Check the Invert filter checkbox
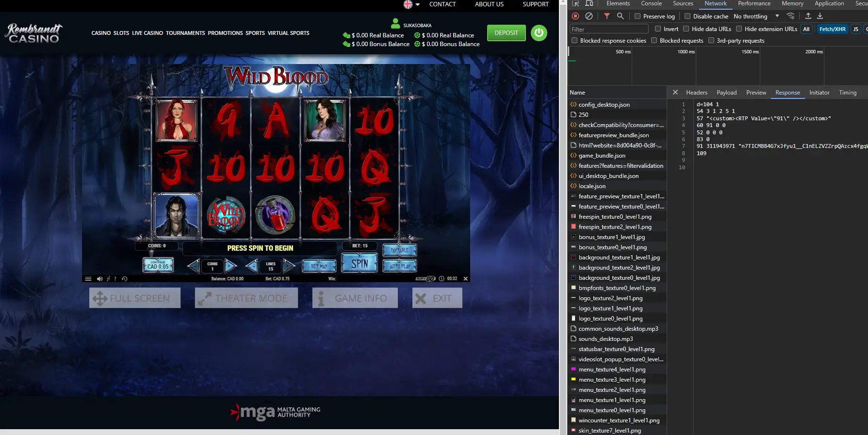 coord(658,29)
